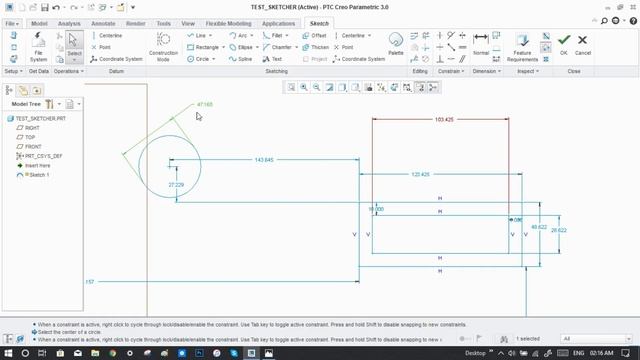Select the FRONT datum plane

pos(29,147)
